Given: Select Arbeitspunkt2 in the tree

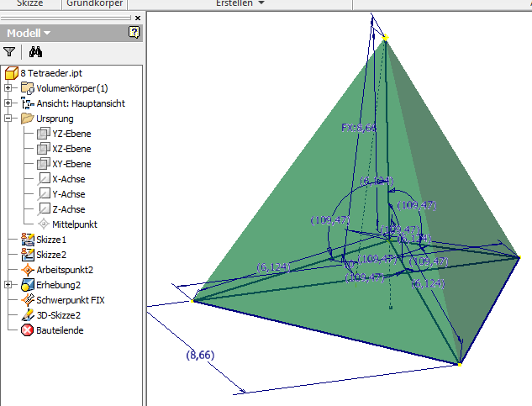Looking at the screenshot, I should coord(65,270).
